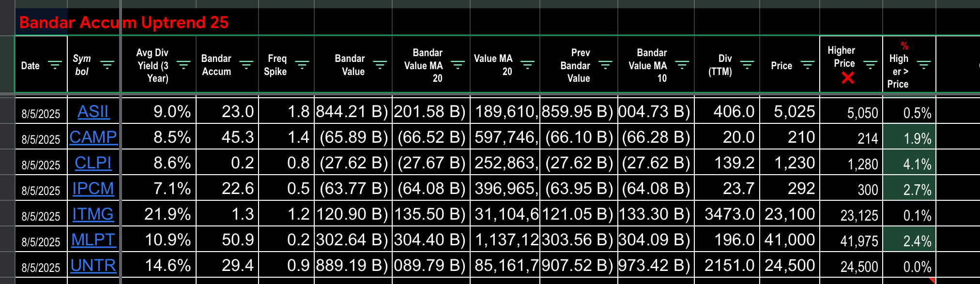
Task: Open the Div (TTM) filter
Action: coord(748,65)
